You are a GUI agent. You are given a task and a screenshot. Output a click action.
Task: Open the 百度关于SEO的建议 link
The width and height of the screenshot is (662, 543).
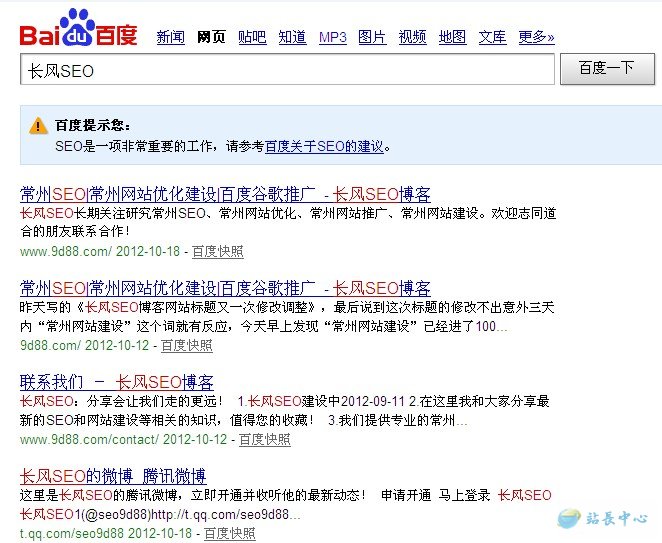[324, 147]
